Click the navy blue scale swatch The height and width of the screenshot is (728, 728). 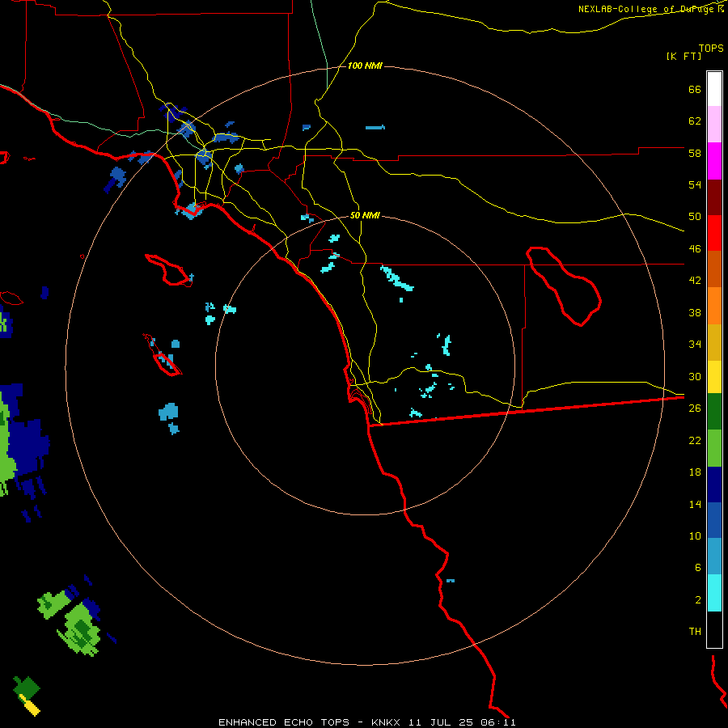(714, 485)
